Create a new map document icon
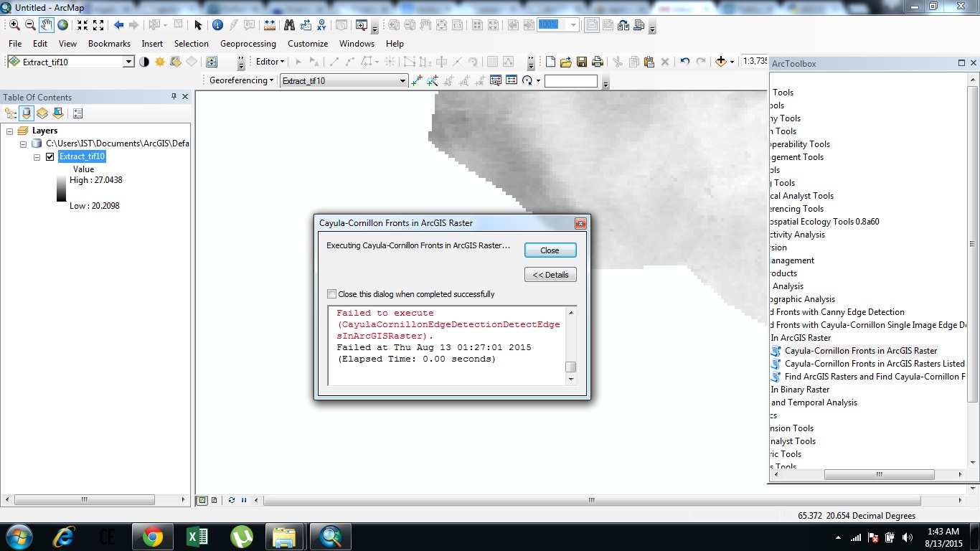This screenshot has width=980, height=551. (550, 62)
